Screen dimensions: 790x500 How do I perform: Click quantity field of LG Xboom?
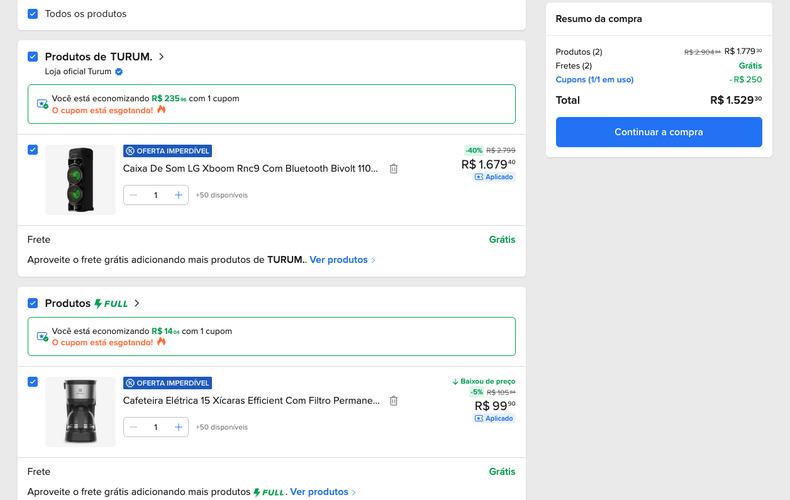[156, 195]
